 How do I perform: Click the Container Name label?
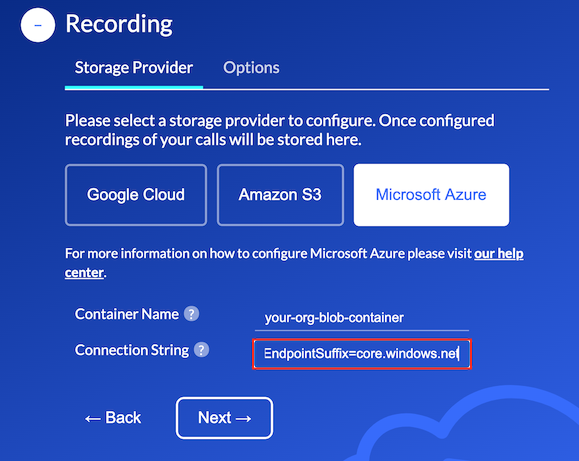point(127,314)
